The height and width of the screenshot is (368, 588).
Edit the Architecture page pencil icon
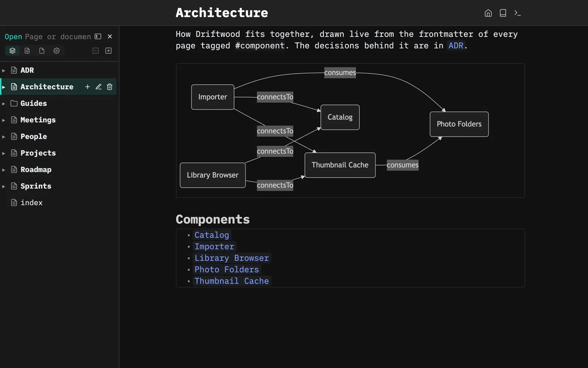click(98, 87)
